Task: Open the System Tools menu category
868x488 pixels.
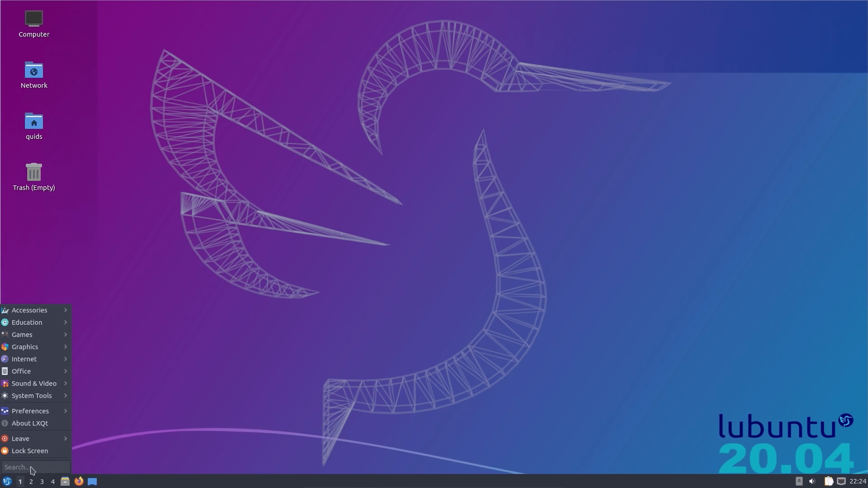Action: [x=36, y=395]
